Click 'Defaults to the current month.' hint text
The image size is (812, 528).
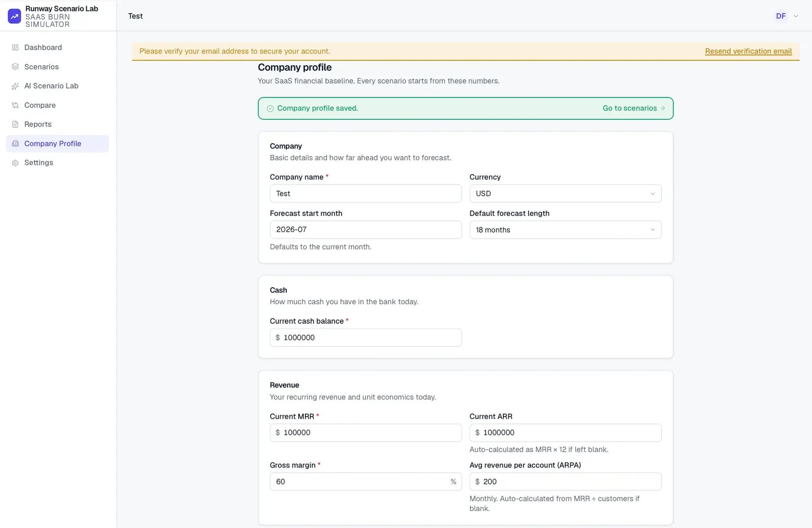pyautogui.click(x=321, y=247)
